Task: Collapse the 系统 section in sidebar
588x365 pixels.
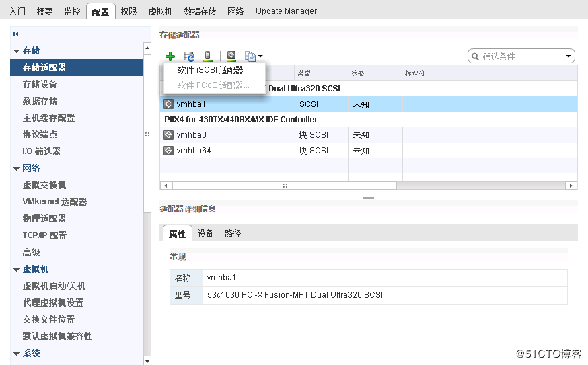Action: [x=17, y=354]
